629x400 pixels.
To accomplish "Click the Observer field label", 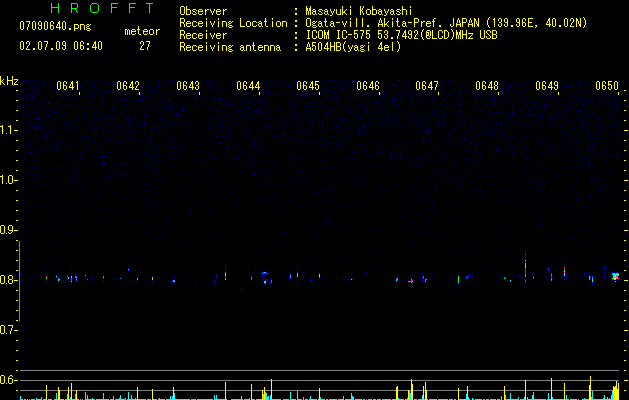I will (203, 11).
